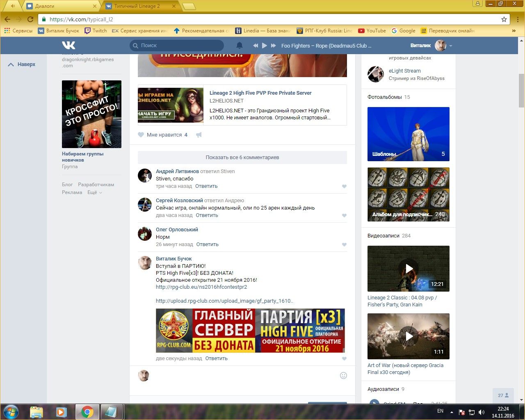Click the page vertical scrollbar
The height and width of the screenshot is (420, 525).
click(521, 90)
